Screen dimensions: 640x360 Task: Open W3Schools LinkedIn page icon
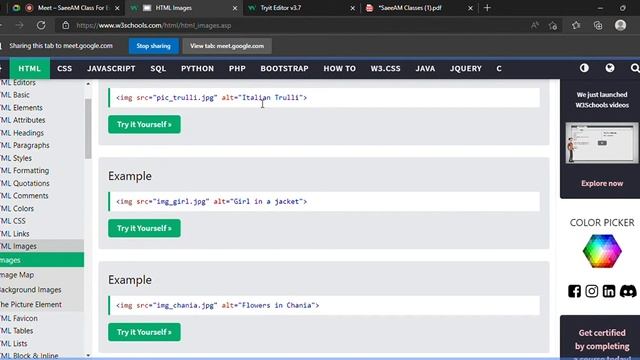[x=609, y=291]
